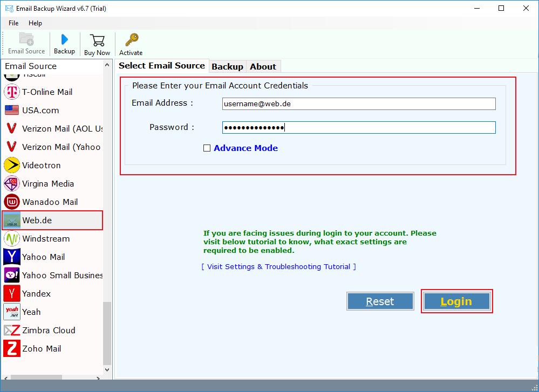The image size is (539, 392).
Task: Click the sidebar scroll down arrow
Action: click(x=107, y=370)
